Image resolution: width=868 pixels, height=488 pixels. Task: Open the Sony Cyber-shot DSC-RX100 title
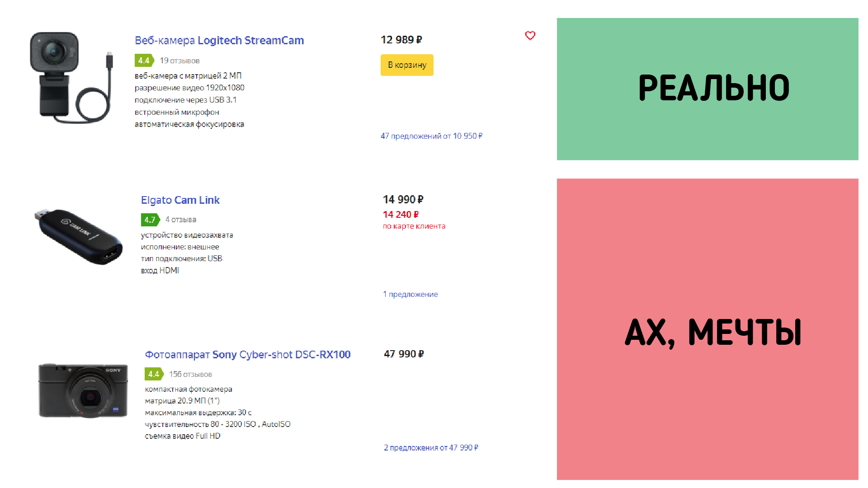pyautogui.click(x=248, y=355)
